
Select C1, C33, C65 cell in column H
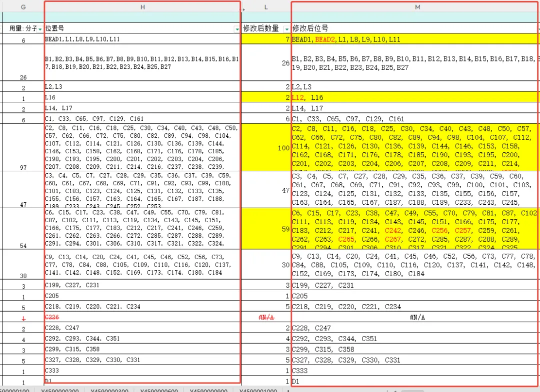click(x=142, y=119)
